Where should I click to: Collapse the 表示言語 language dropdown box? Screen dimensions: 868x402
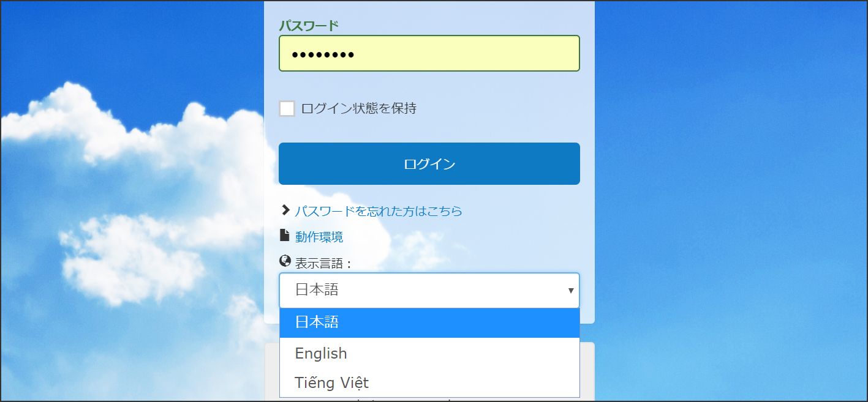click(429, 290)
